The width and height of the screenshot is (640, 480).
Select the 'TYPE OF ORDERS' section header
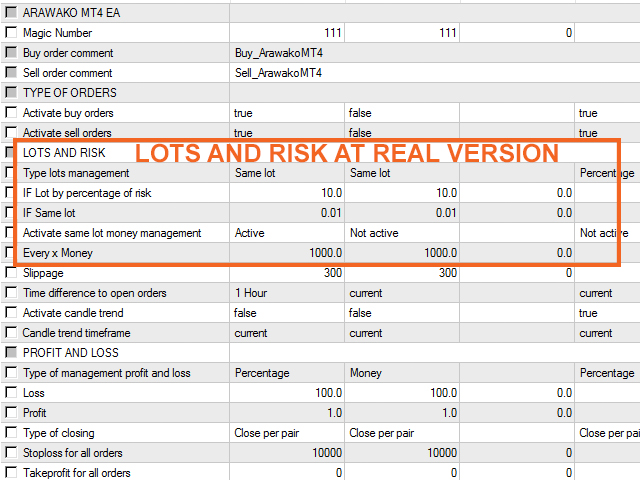(x=70, y=93)
